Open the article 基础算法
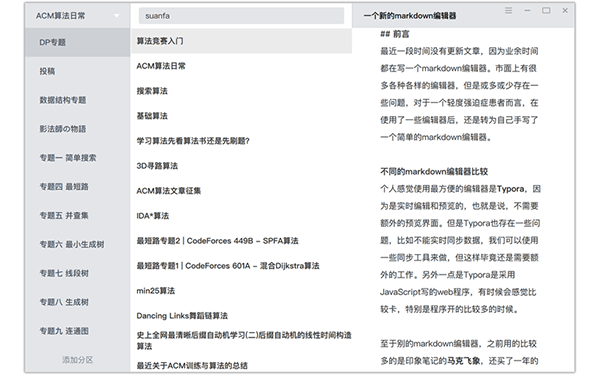The width and height of the screenshot is (600, 375). (241, 116)
